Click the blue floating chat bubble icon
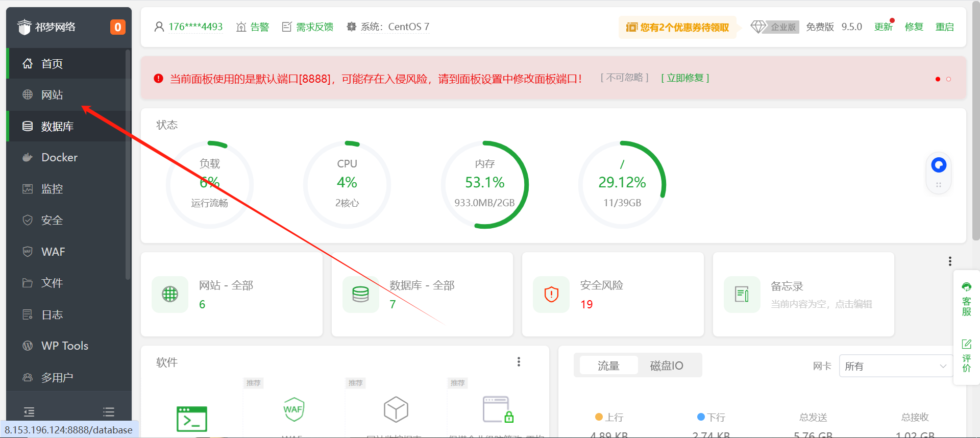 click(939, 165)
